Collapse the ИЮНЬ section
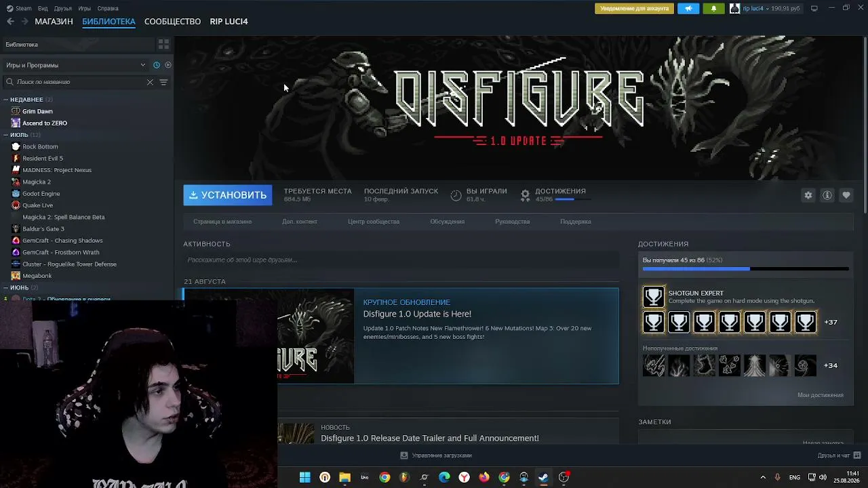 click(5, 287)
